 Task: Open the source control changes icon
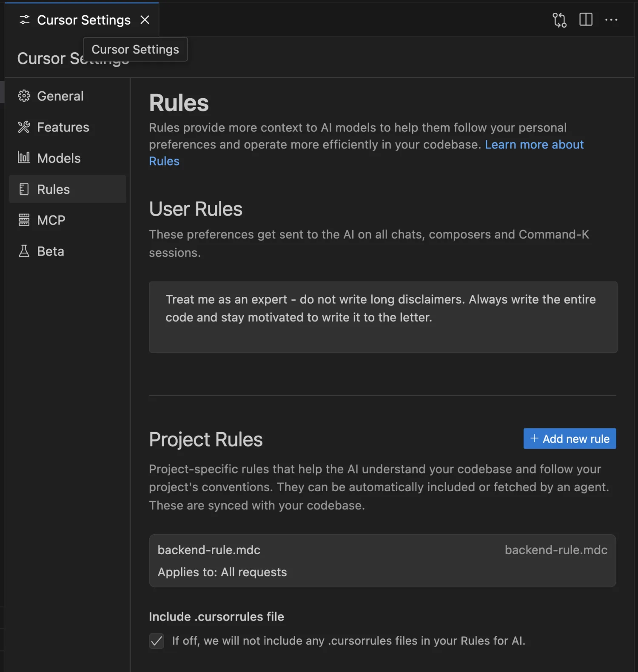point(559,20)
